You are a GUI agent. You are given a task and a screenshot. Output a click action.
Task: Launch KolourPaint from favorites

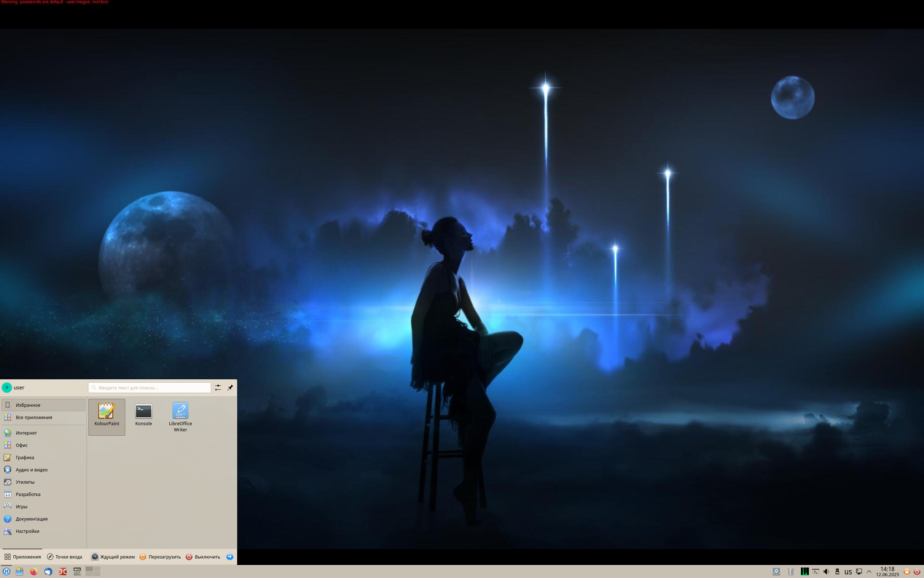tap(106, 417)
